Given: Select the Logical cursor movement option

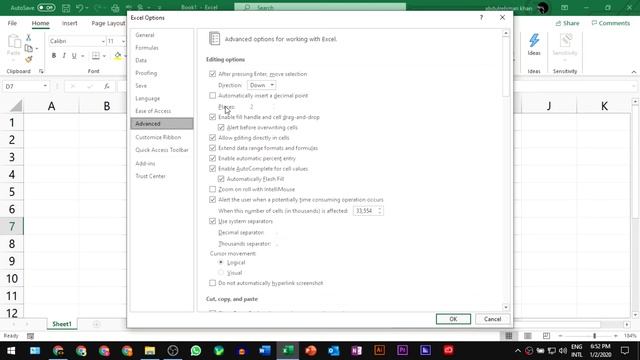Looking at the screenshot, I should (221, 262).
